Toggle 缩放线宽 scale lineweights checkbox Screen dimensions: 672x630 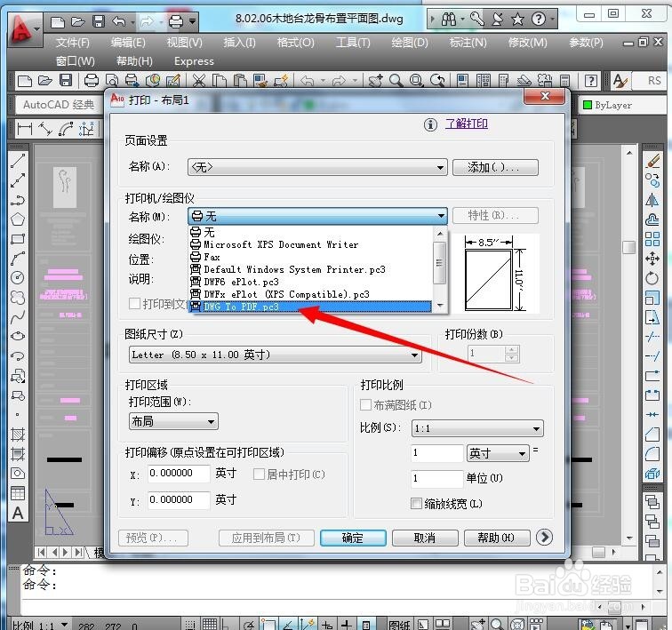point(416,503)
